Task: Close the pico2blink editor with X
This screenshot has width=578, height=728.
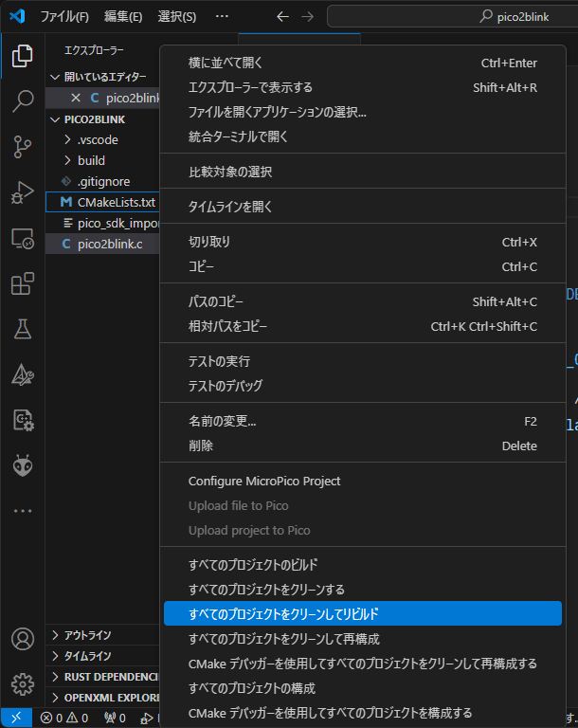Action: coord(76,98)
